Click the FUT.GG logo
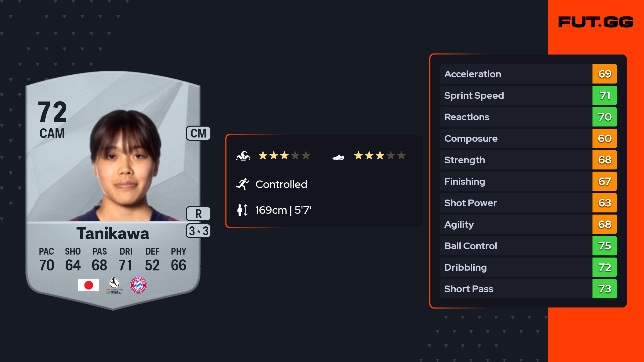Screen dimensions: 644x362 pyautogui.click(x=596, y=22)
